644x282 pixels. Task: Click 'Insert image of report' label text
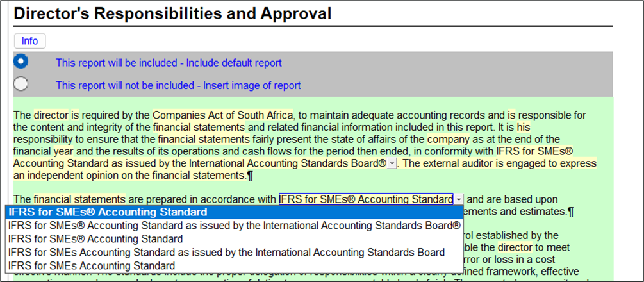point(178,85)
